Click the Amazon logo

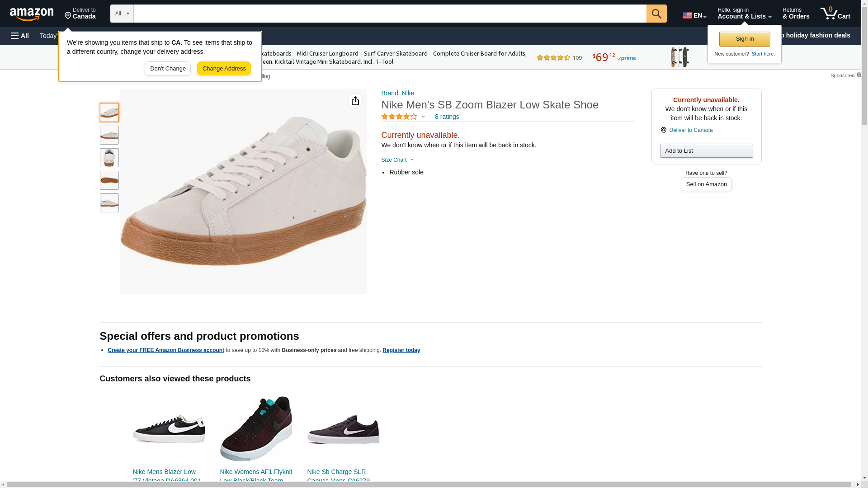[x=32, y=14]
